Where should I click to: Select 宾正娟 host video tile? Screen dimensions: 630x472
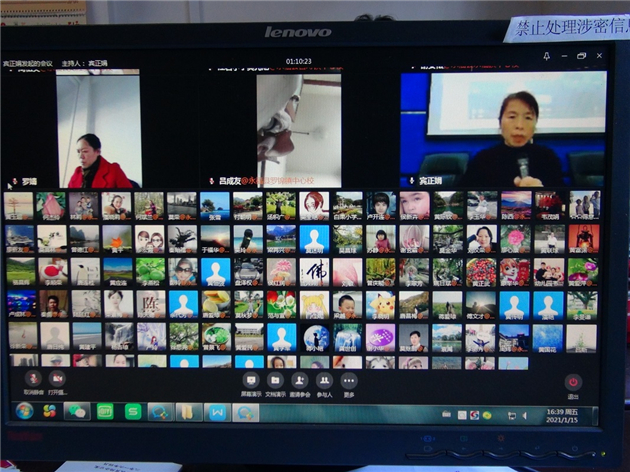click(x=503, y=129)
